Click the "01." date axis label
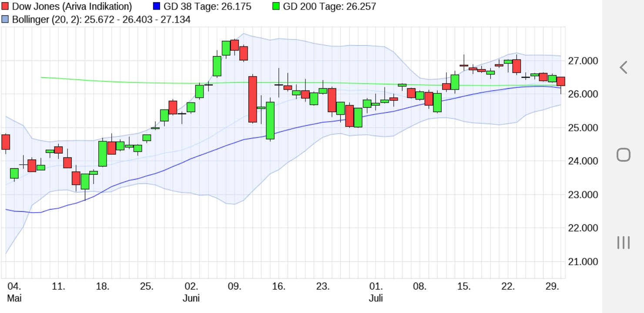644x313 pixels. [x=376, y=286]
